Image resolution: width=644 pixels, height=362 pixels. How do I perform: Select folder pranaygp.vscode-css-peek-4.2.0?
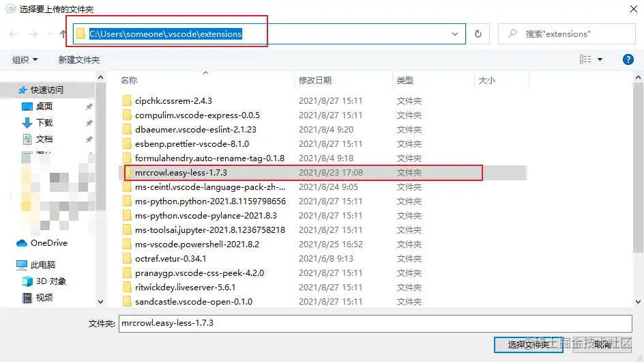click(x=199, y=273)
